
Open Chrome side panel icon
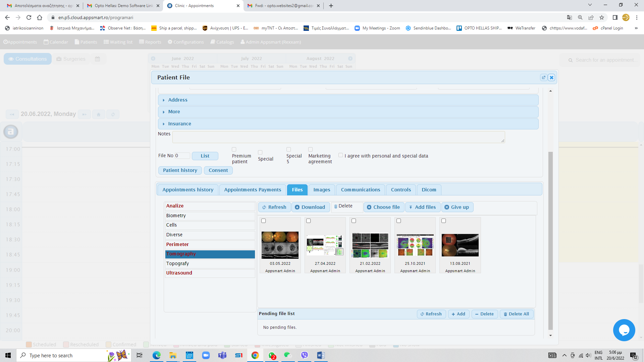tap(615, 17)
